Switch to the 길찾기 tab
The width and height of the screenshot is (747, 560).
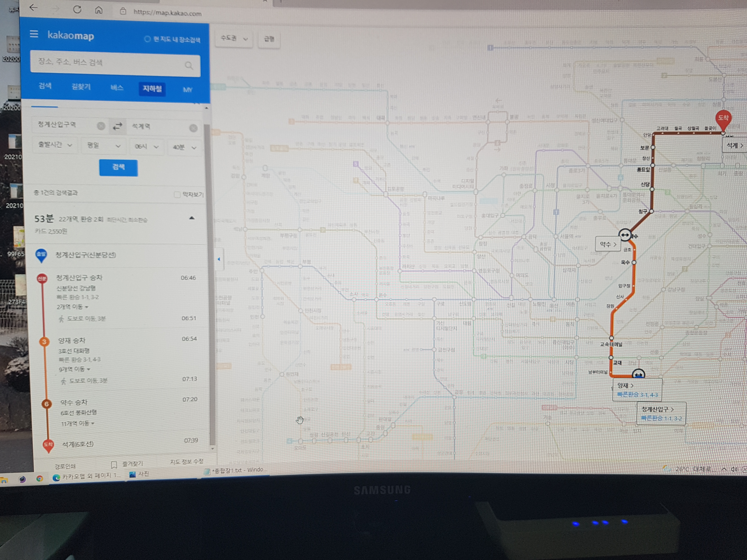click(x=81, y=87)
